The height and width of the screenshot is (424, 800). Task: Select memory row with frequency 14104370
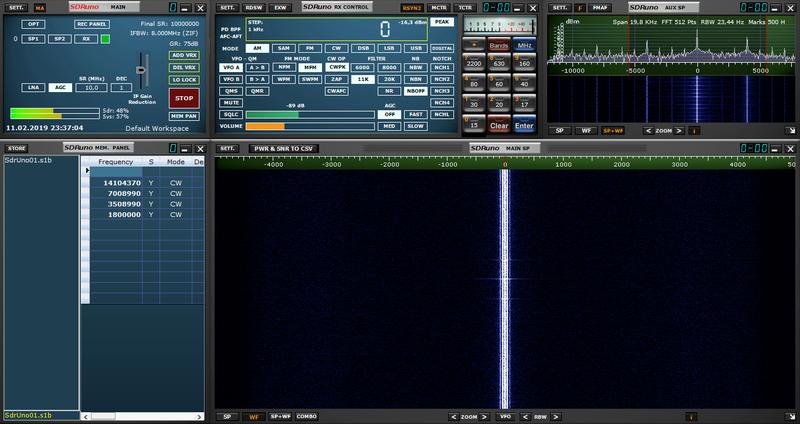[147, 183]
